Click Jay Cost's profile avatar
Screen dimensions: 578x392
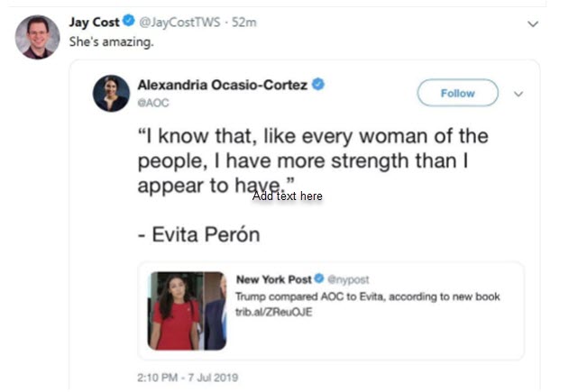coord(38,36)
